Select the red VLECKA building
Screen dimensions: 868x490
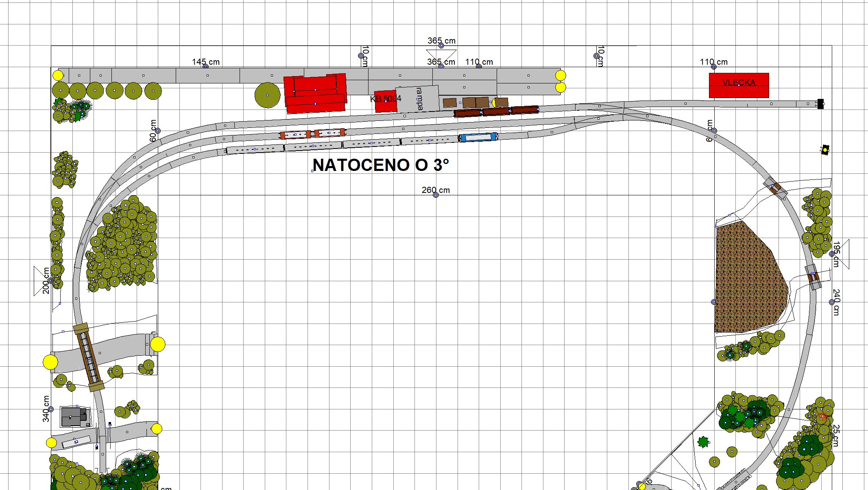point(739,85)
